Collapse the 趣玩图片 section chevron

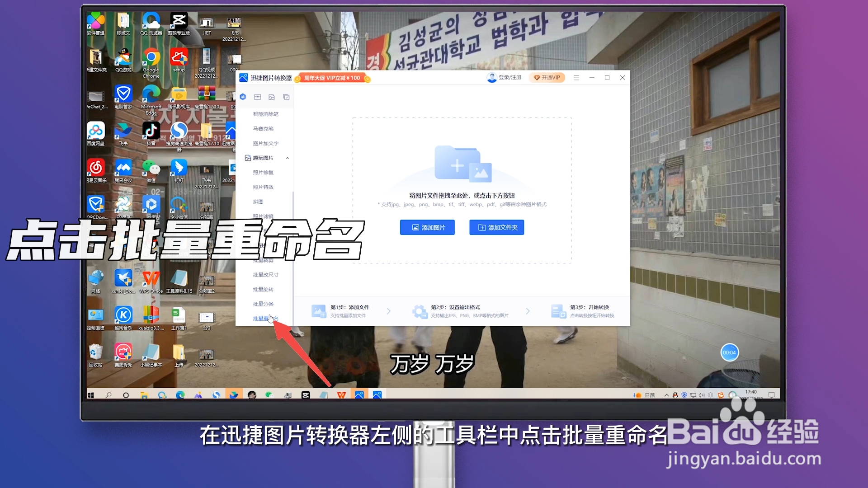tap(288, 158)
